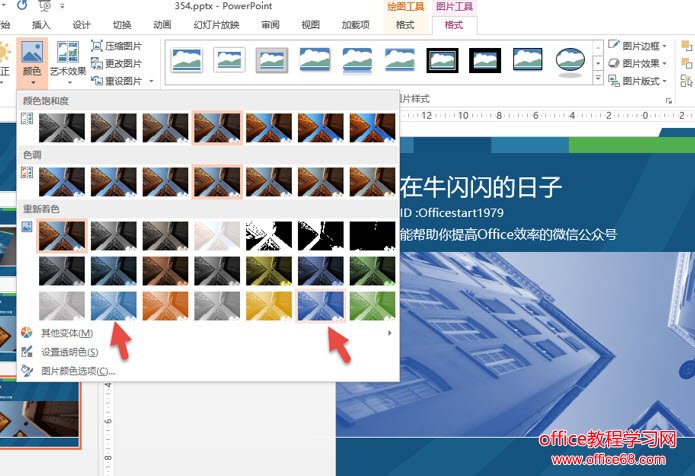This screenshot has height=476, width=695.
Task: Click the redo/repeat icon in quick access toolbar
Action: coord(21,5)
